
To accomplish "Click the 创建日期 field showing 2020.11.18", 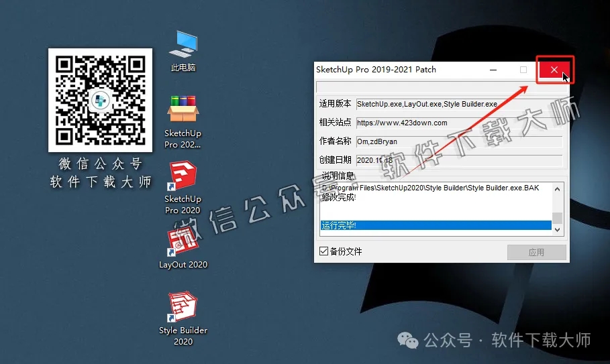I will [459, 160].
